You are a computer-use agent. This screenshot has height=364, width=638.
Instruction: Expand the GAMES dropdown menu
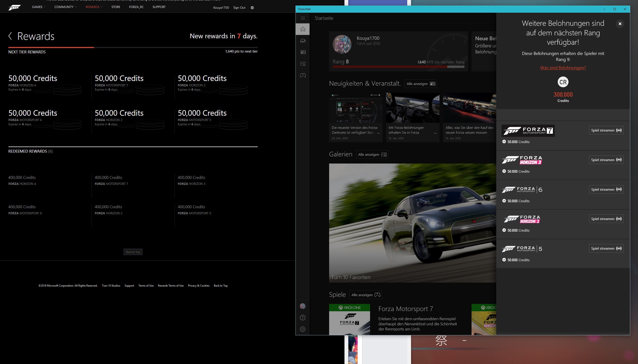coord(38,7)
